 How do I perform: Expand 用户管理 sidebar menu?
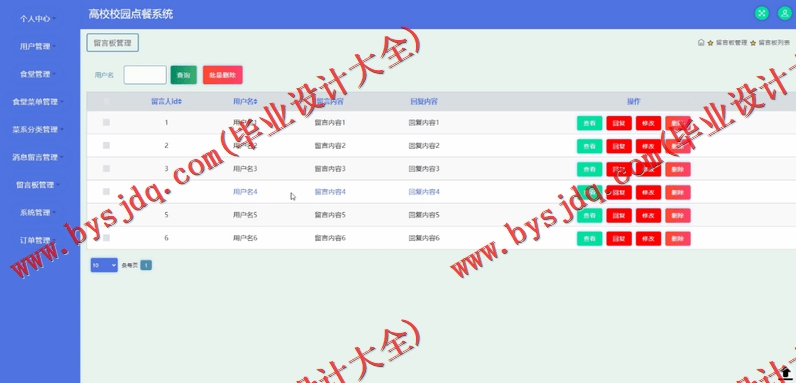[x=37, y=46]
